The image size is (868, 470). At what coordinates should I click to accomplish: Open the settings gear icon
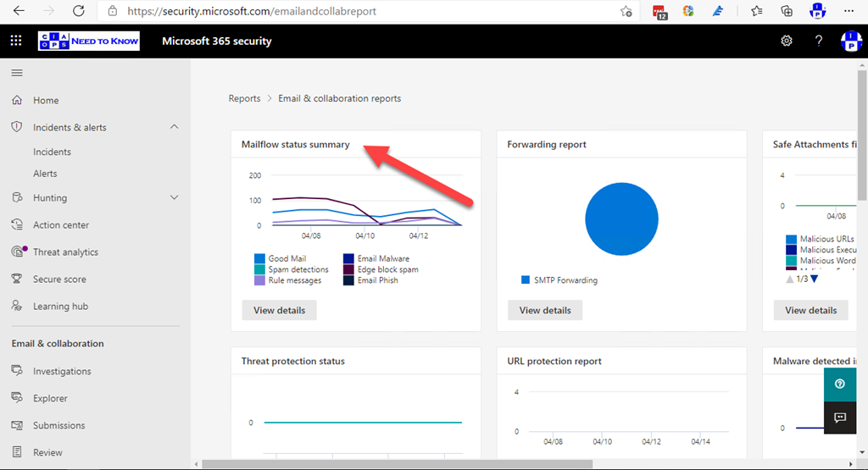click(787, 41)
